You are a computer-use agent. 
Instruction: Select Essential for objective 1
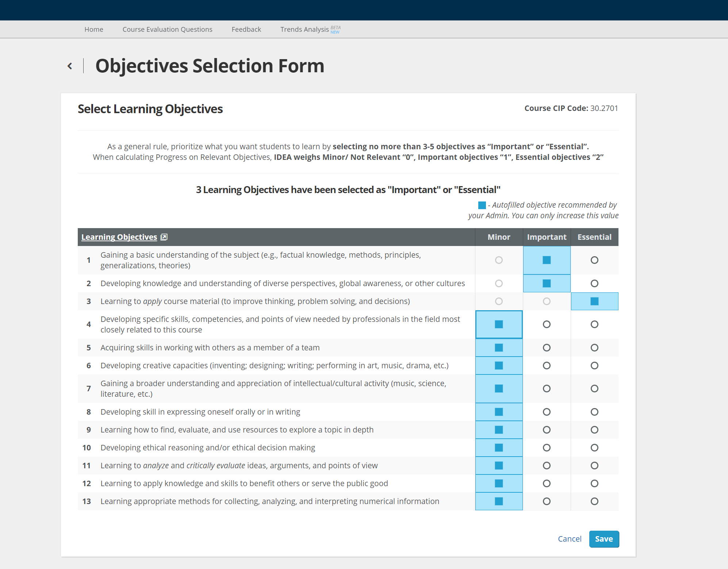[x=594, y=260]
